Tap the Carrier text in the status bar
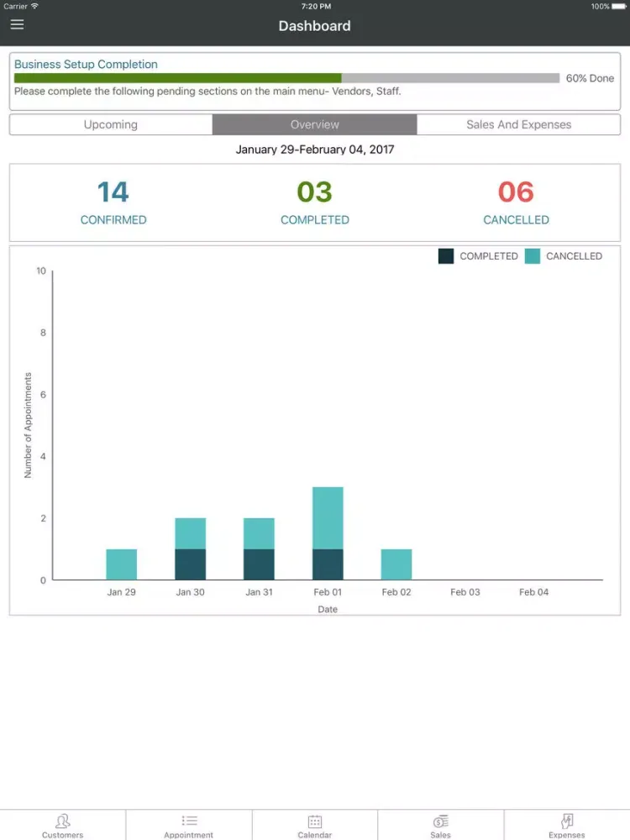 coord(15,7)
